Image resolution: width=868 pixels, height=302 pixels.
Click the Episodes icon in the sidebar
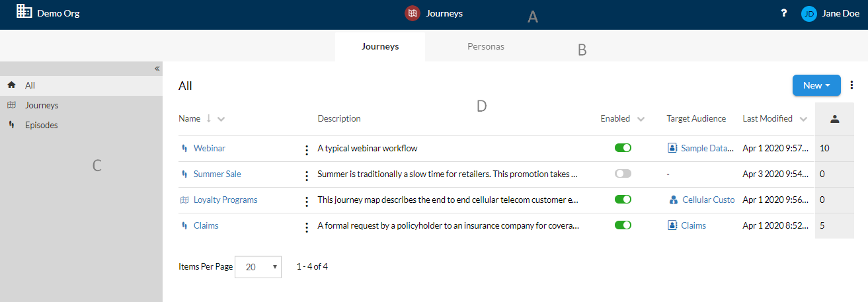pyautogui.click(x=11, y=125)
